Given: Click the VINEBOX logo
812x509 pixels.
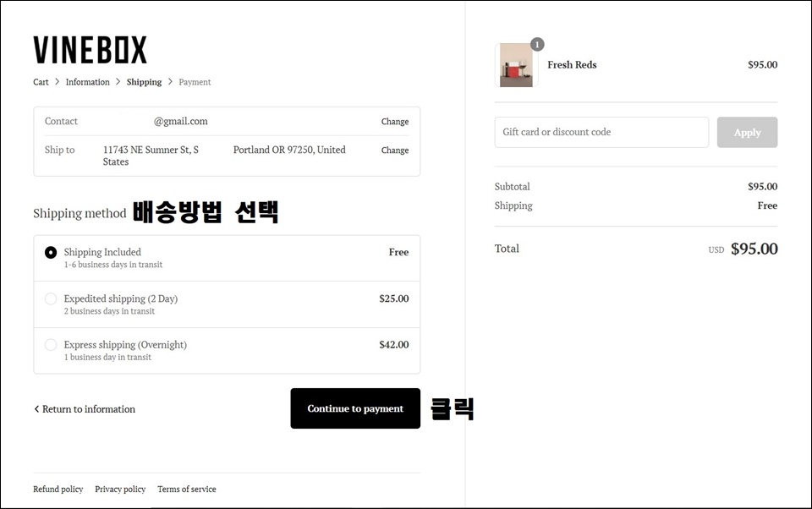Looking at the screenshot, I should click(x=91, y=50).
